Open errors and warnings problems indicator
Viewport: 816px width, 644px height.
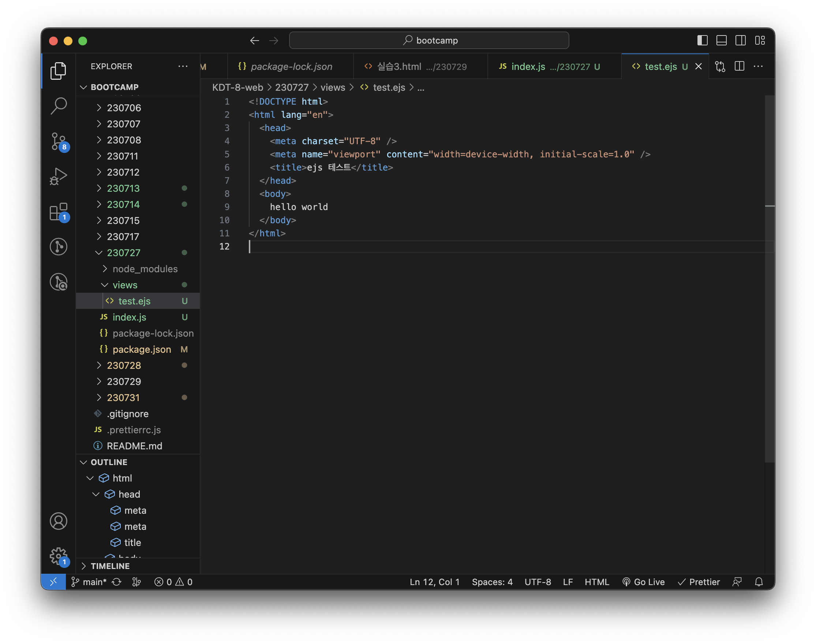pos(173,582)
